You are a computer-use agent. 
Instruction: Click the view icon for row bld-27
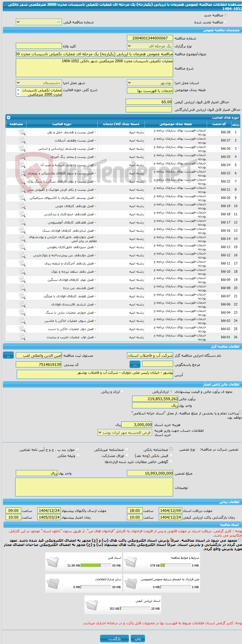click(x=22, y=140)
